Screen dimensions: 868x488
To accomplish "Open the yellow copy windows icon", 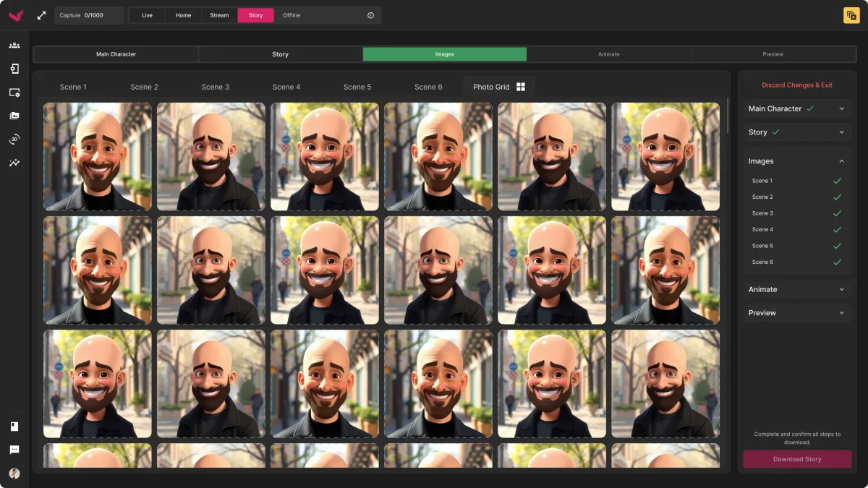I will (851, 15).
